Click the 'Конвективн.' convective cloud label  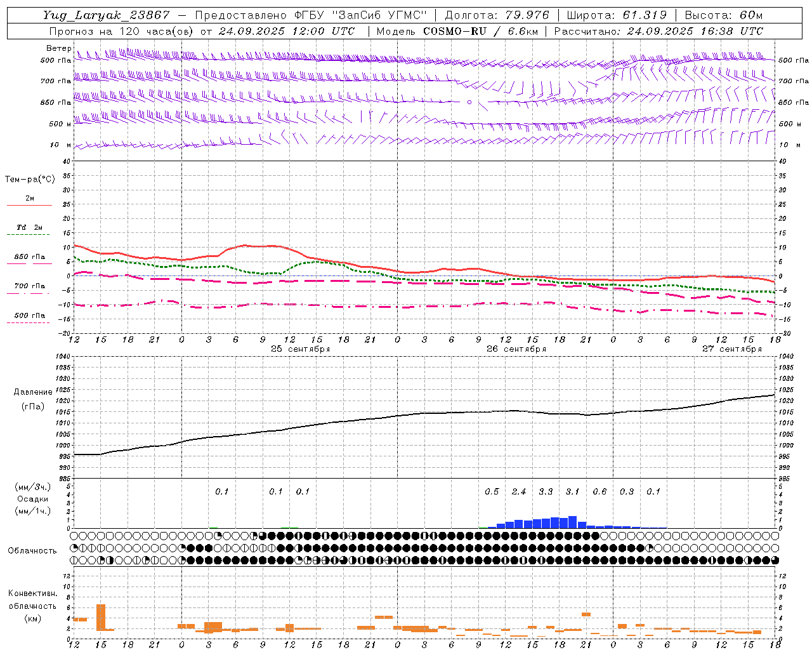pos(32,594)
